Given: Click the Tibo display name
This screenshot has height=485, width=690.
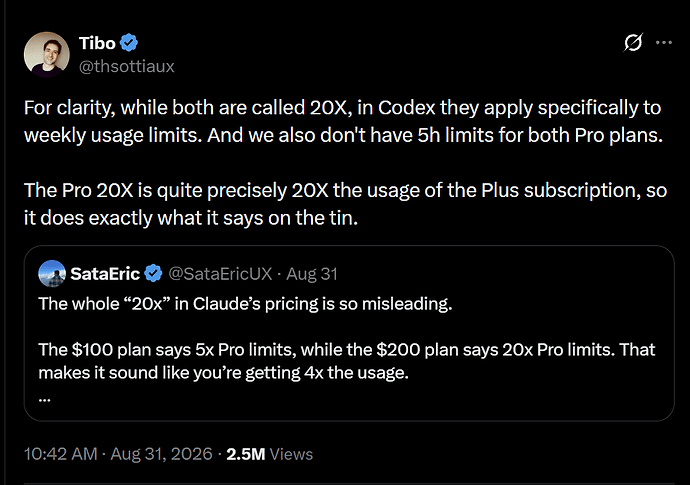Looking at the screenshot, I should pos(97,43).
